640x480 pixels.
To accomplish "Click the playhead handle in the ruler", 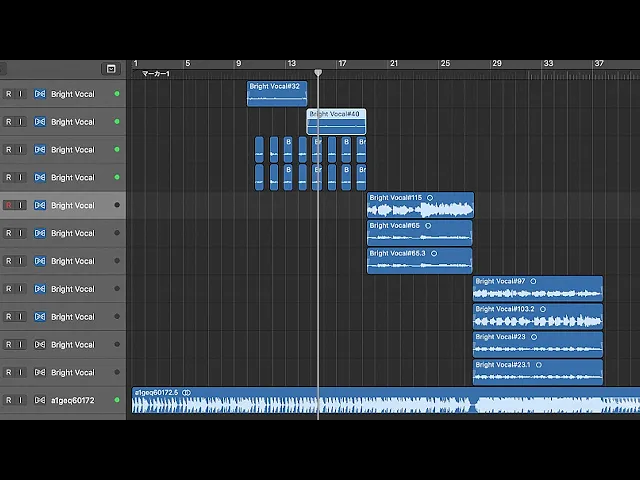I will [x=318, y=73].
